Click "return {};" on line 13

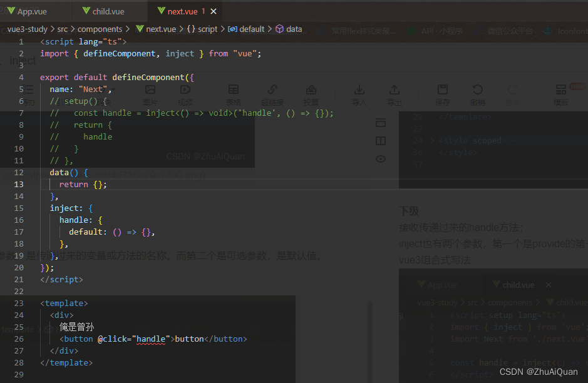[83, 185]
